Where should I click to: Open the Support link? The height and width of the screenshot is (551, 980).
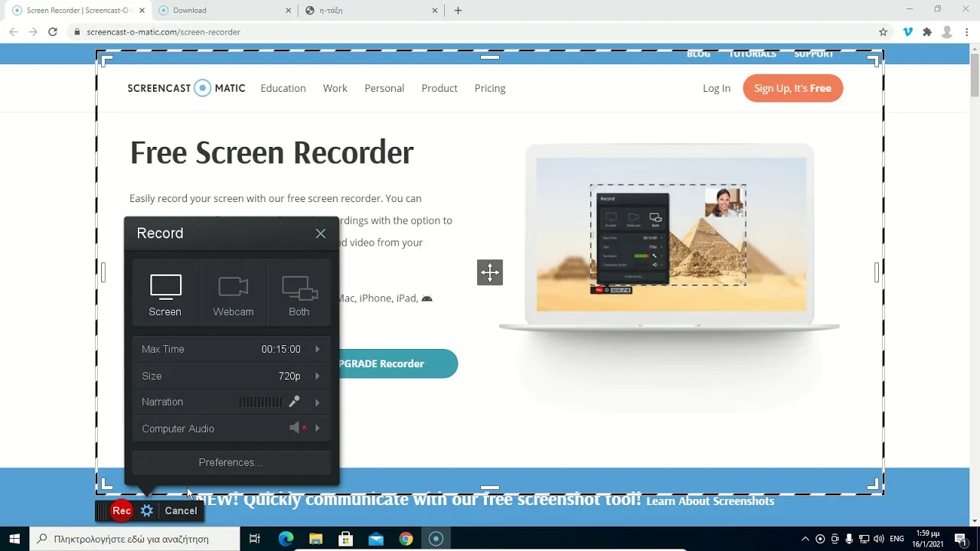[813, 55]
